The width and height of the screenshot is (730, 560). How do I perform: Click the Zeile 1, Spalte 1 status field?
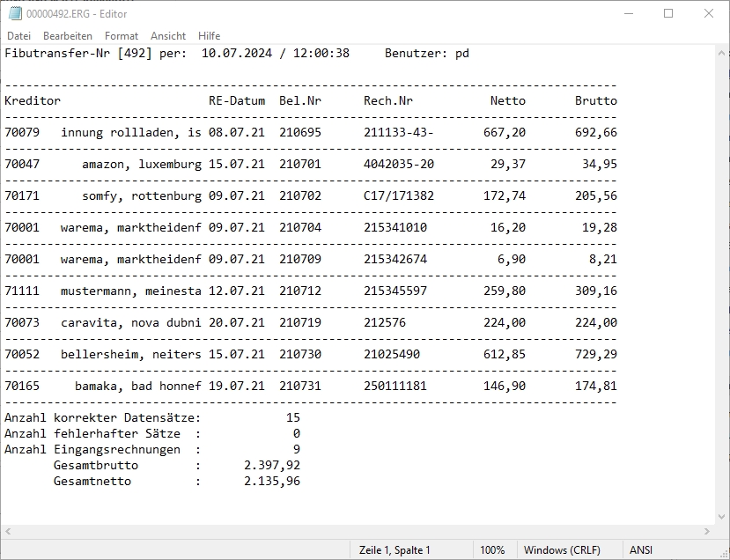point(394,550)
